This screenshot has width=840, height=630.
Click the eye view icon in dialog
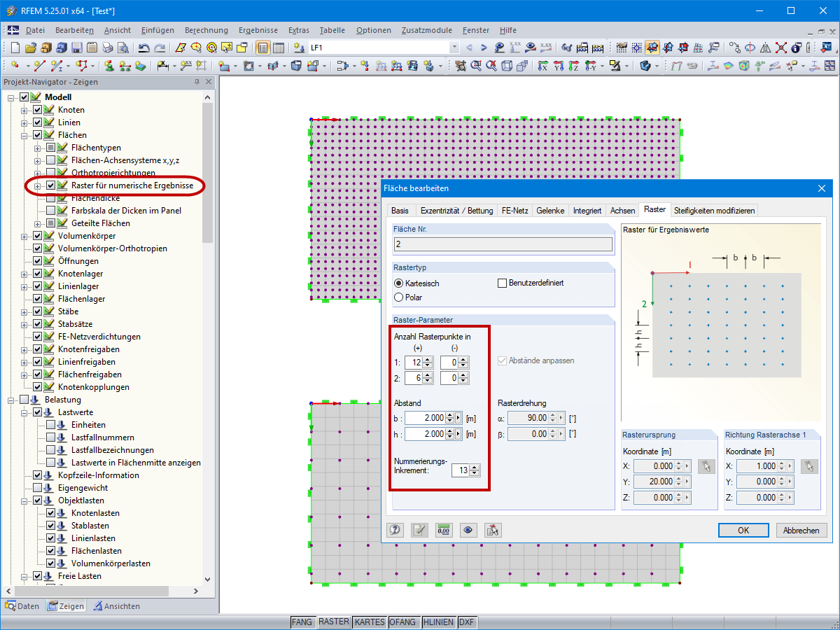pos(468,530)
